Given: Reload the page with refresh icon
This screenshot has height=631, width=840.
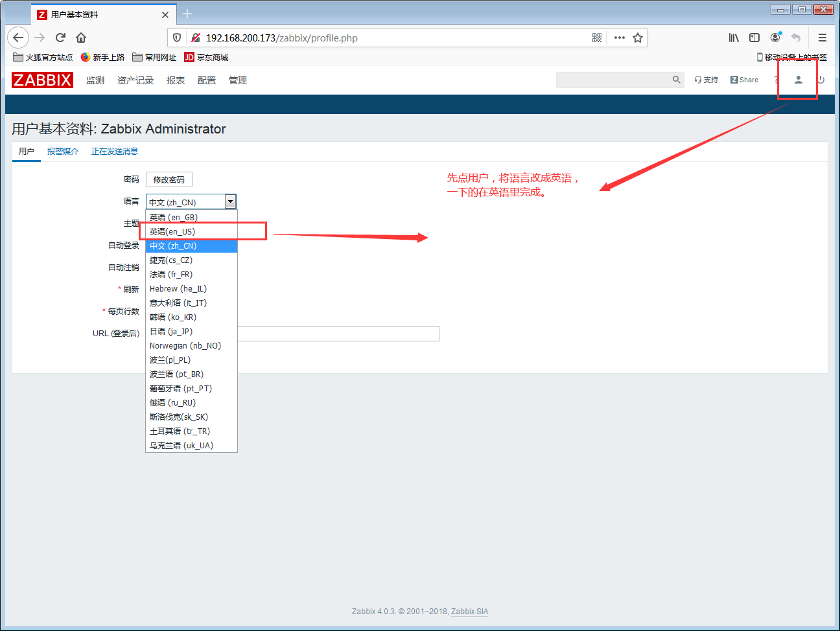Looking at the screenshot, I should tap(60, 38).
